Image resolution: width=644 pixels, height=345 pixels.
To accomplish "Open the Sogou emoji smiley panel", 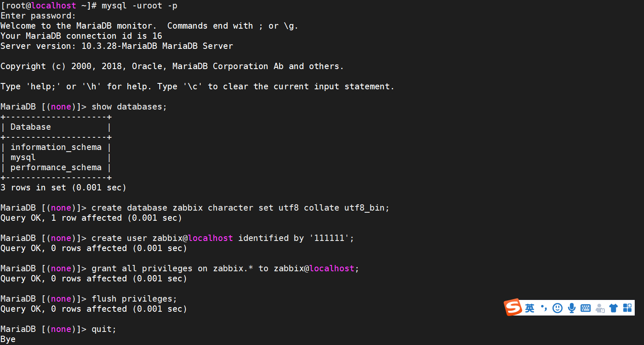I will (x=558, y=308).
